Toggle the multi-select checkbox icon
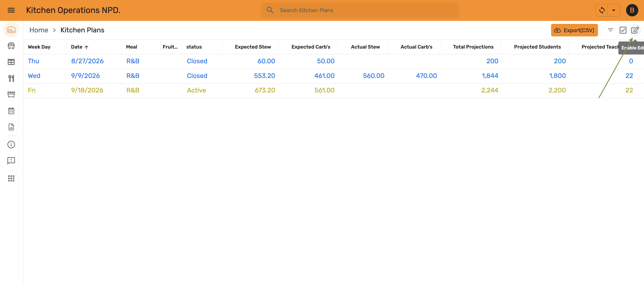Image resolution: width=644 pixels, height=285 pixels. coord(623,30)
